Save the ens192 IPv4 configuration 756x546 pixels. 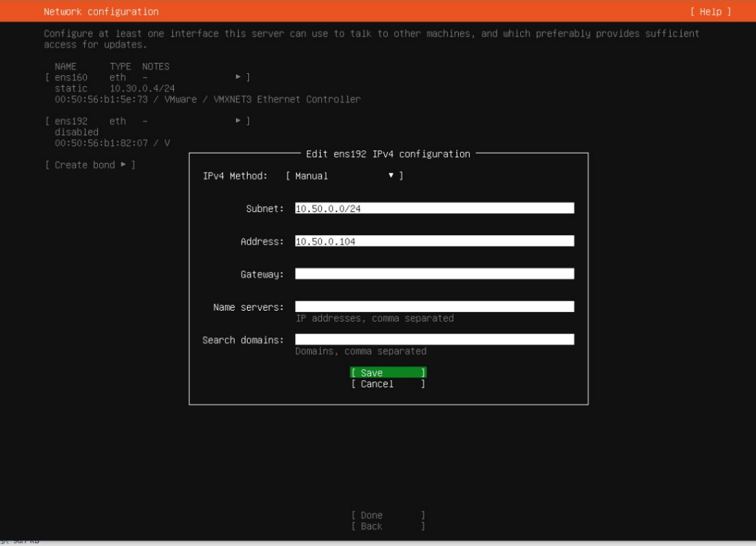(387, 373)
